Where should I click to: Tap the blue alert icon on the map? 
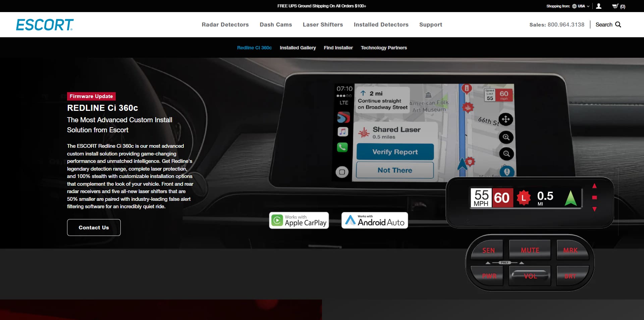click(507, 172)
